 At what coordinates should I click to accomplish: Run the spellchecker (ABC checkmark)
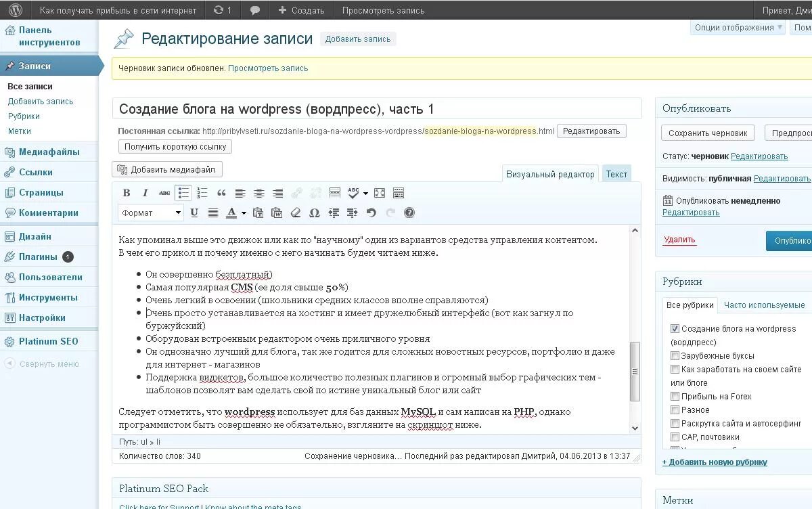(x=354, y=193)
